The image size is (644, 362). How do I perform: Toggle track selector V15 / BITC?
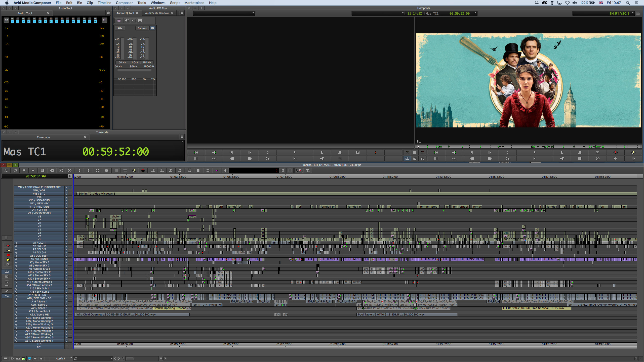[x=39, y=194]
